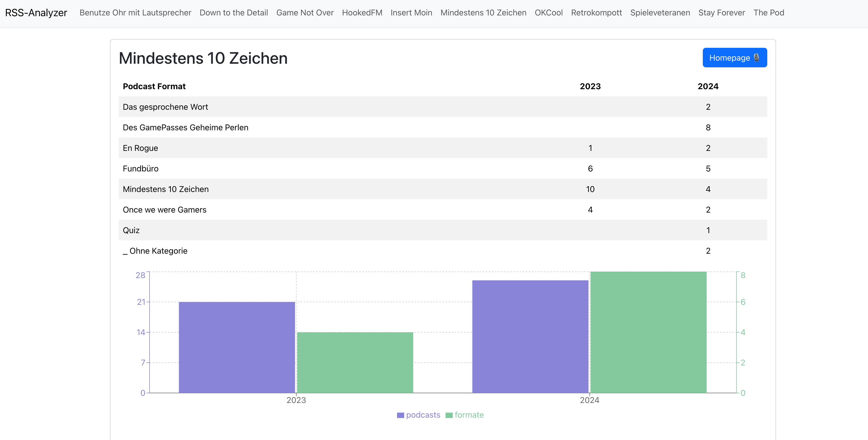Navigate to Stay Forever
The height and width of the screenshot is (440, 868).
[722, 13]
